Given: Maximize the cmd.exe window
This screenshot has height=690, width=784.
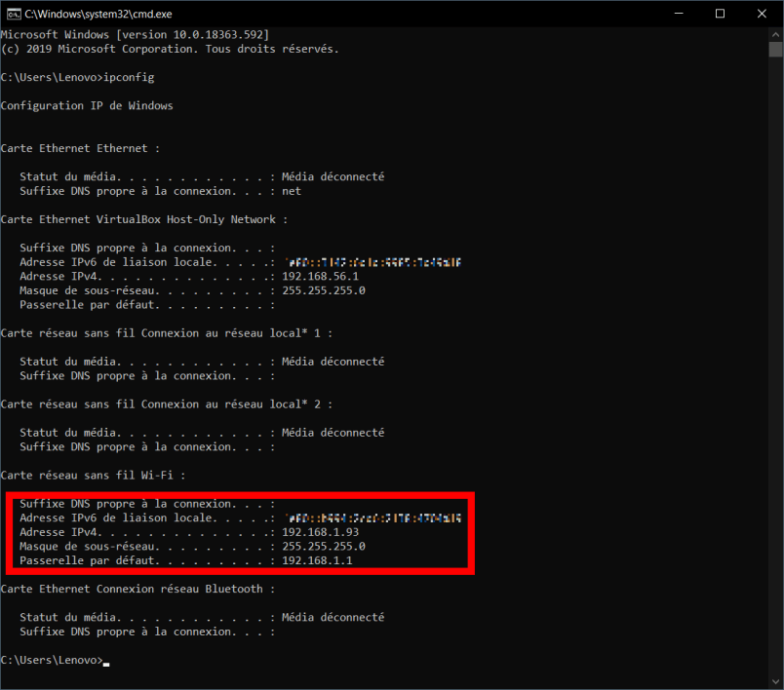Looking at the screenshot, I should point(720,14).
